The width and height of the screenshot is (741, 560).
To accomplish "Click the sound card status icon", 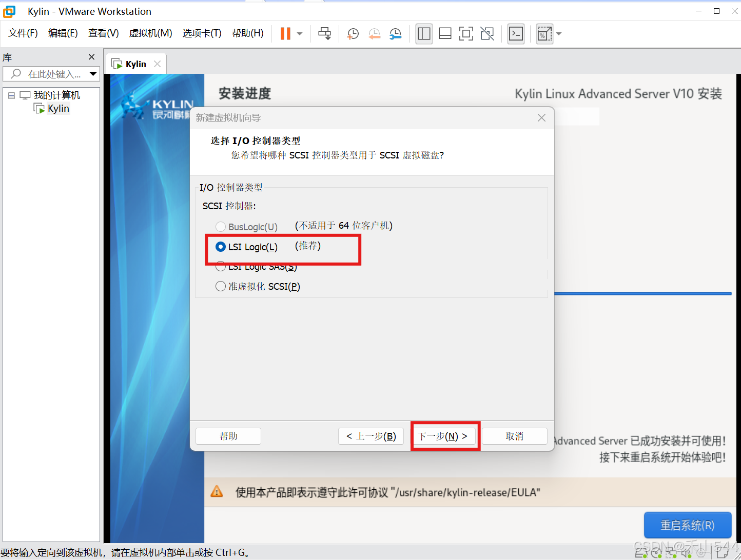I will (686, 552).
